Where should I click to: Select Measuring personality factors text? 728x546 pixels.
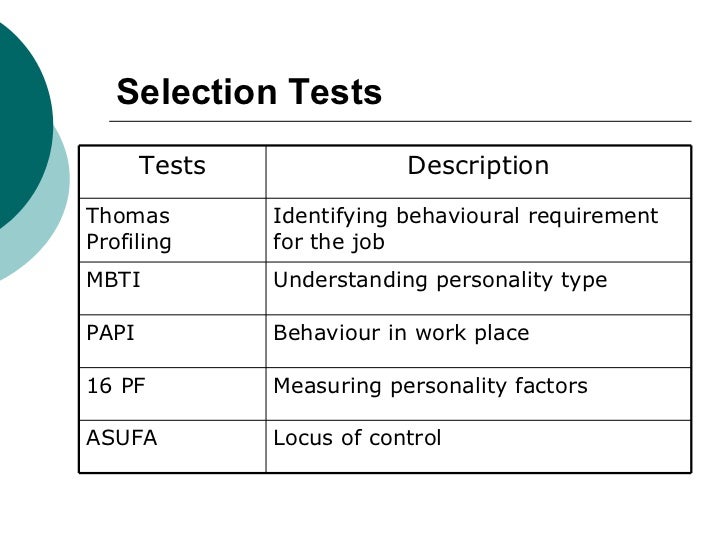(430, 386)
